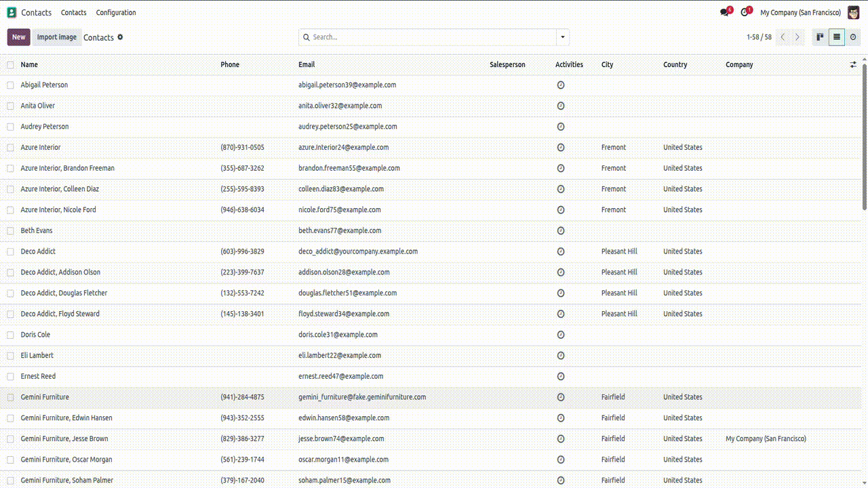Open the Configuration menu
This screenshot has width=868, height=488.
click(116, 12)
